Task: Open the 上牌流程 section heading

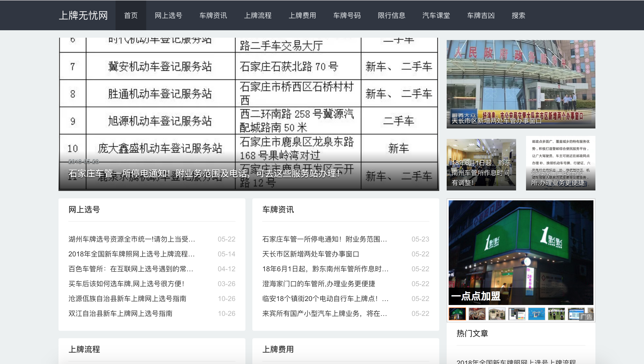Action: coord(84,349)
